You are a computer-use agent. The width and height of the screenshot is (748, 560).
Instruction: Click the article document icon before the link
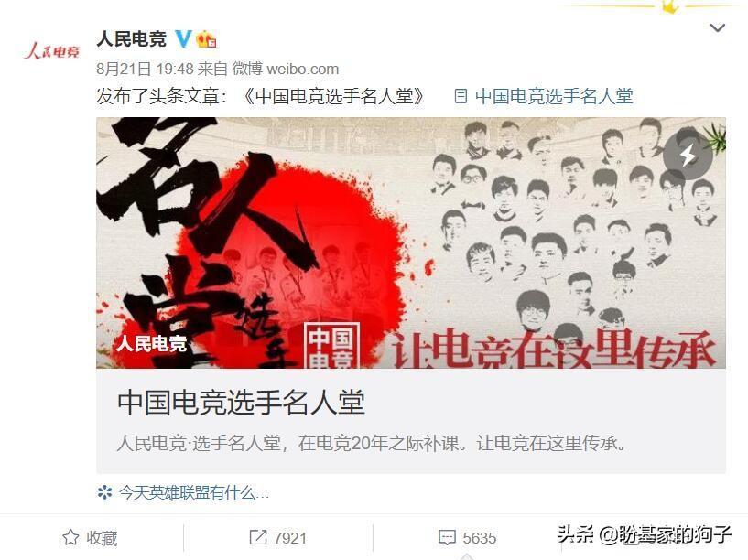tap(461, 96)
